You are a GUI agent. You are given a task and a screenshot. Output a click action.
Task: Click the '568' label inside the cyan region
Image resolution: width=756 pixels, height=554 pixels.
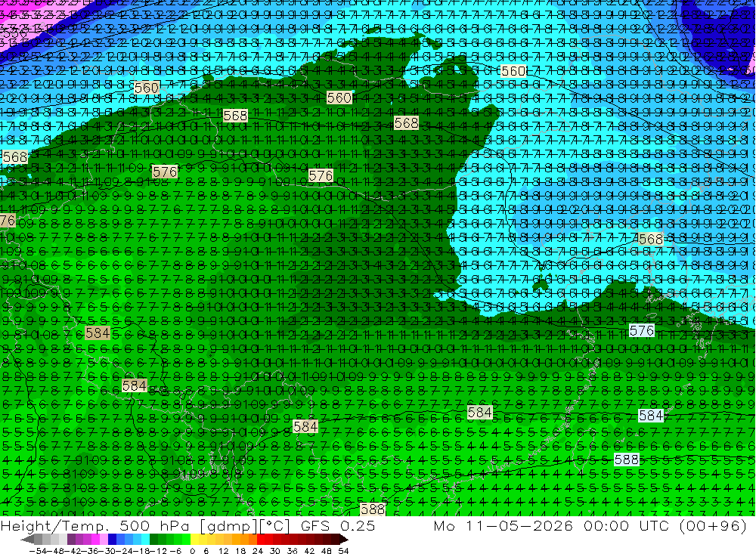point(651,239)
